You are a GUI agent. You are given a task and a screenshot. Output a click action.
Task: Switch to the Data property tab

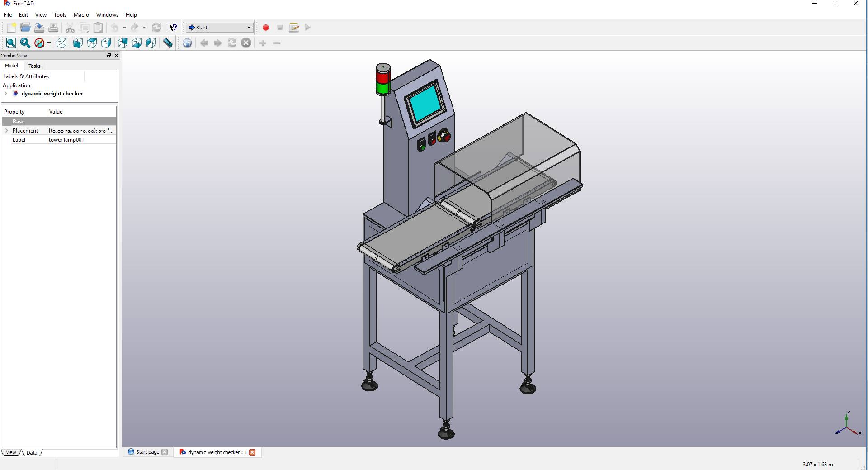pyautogui.click(x=32, y=452)
